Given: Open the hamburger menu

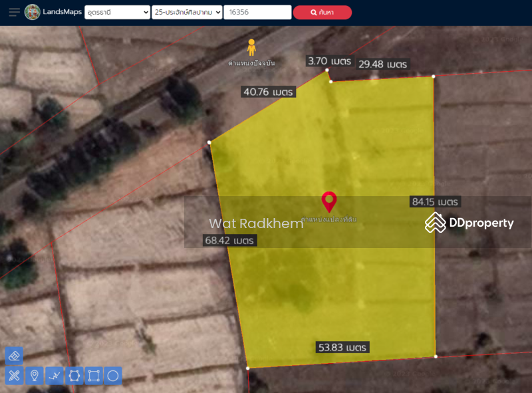Looking at the screenshot, I should 14,12.
